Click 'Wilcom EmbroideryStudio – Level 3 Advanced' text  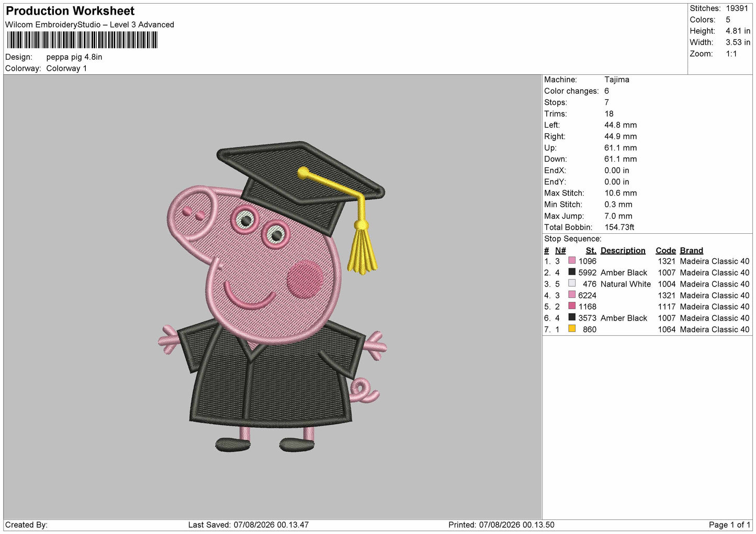click(89, 25)
